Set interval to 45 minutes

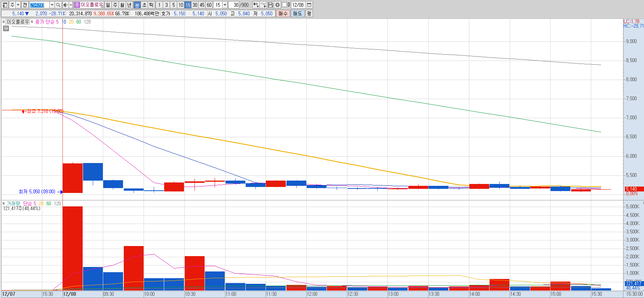click(x=202, y=5)
